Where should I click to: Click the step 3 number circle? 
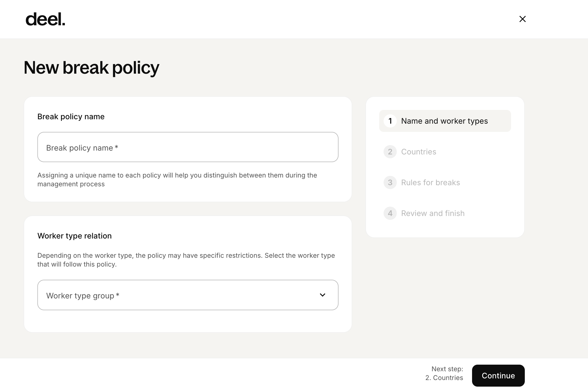point(390,182)
